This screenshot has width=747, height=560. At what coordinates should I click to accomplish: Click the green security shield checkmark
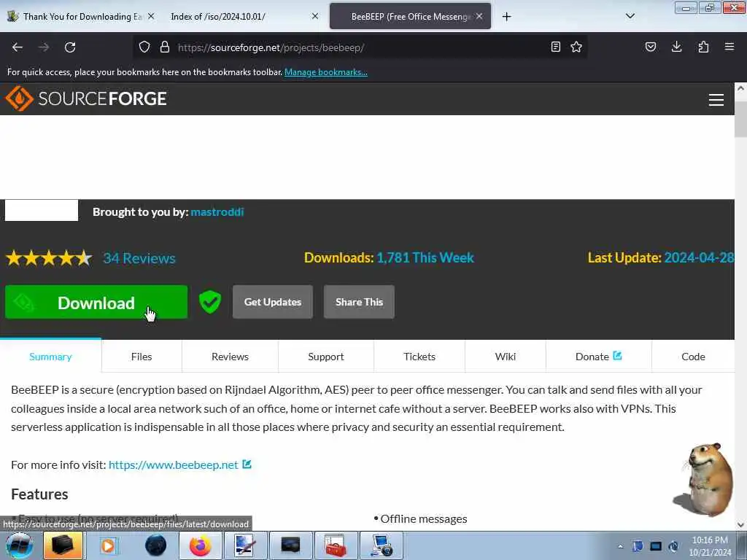pyautogui.click(x=210, y=302)
